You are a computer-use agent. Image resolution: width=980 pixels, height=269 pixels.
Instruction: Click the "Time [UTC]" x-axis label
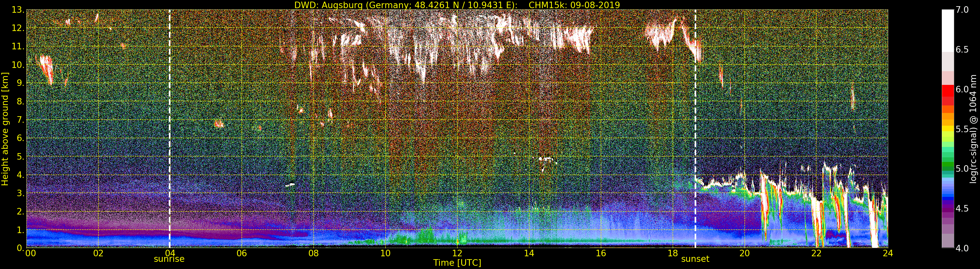457,263
